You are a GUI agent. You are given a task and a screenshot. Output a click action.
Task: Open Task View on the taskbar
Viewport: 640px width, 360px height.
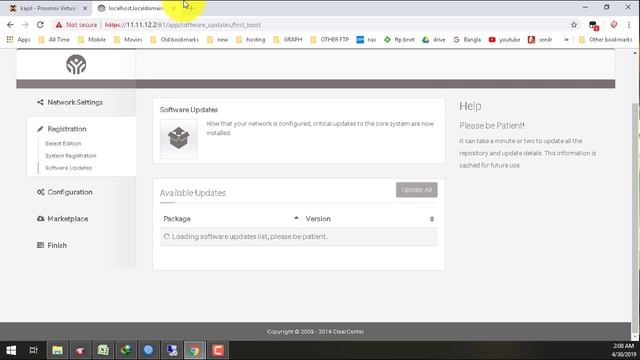pos(34,350)
